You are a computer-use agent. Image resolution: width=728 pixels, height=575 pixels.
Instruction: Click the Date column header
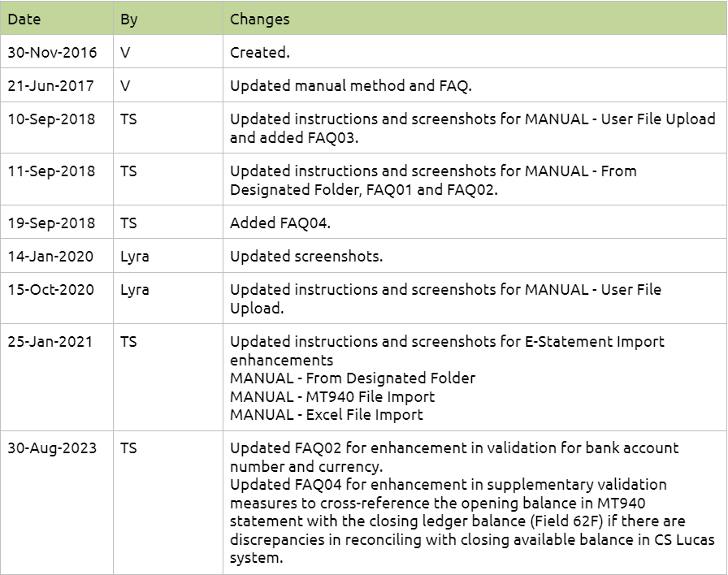(x=24, y=19)
